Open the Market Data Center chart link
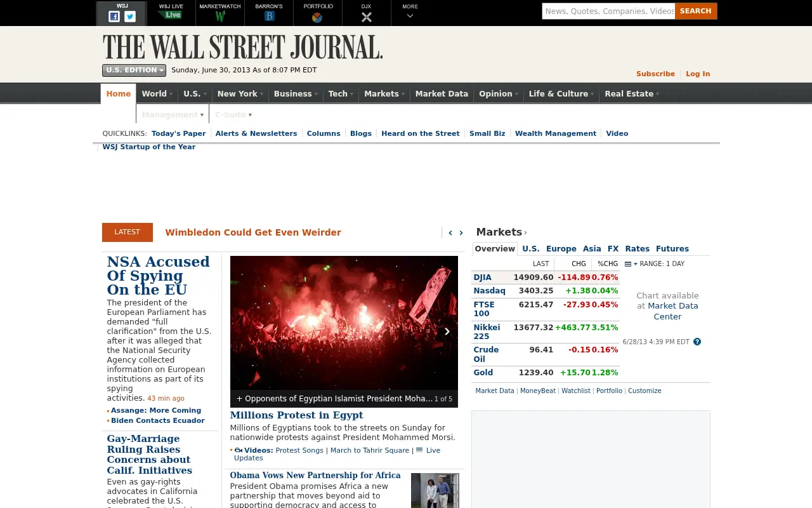812x508 pixels. (x=672, y=311)
